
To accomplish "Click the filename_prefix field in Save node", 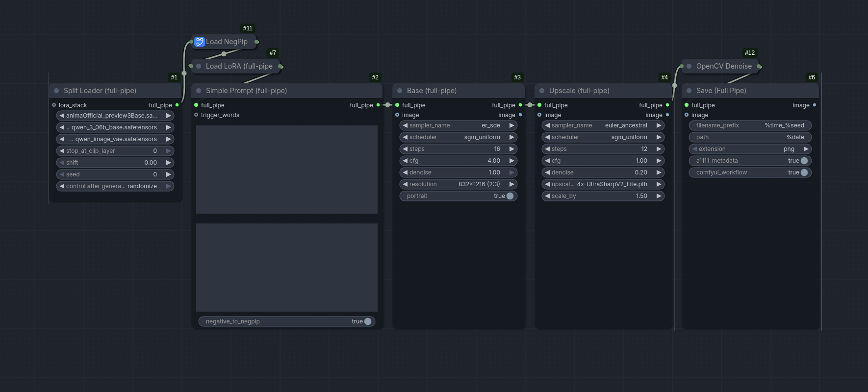I will [750, 125].
